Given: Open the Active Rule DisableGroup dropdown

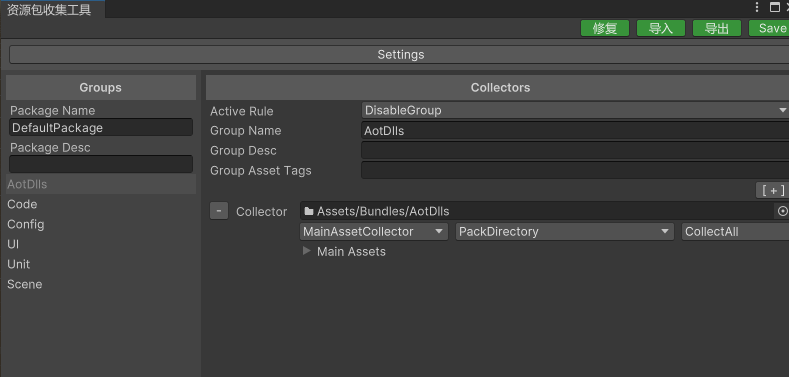Looking at the screenshot, I should [x=575, y=110].
